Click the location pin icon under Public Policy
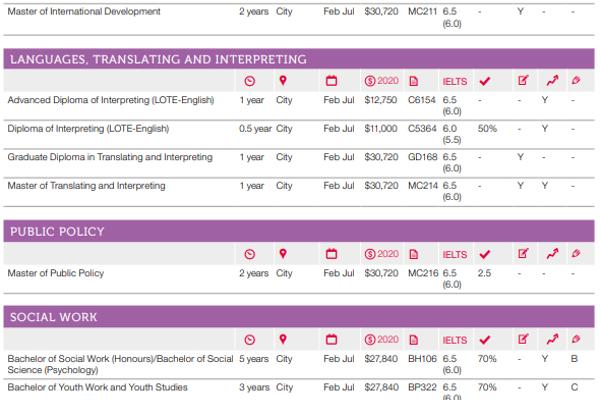This screenshot has width=600, height=400. point(283,253)
